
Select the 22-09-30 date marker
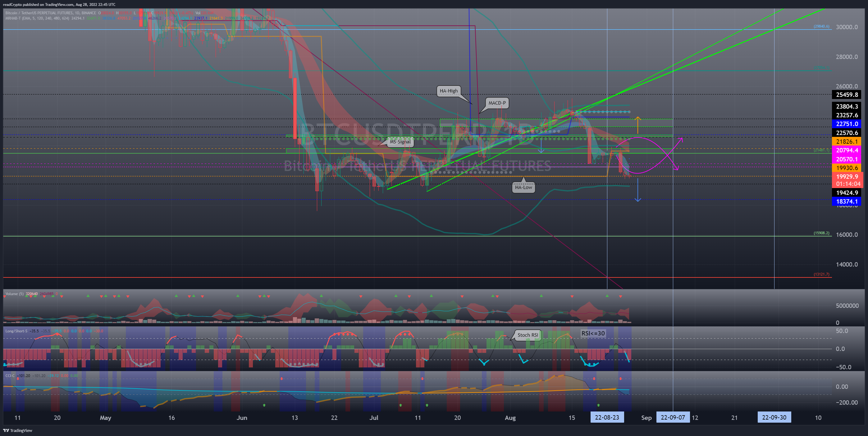(774, 417)
